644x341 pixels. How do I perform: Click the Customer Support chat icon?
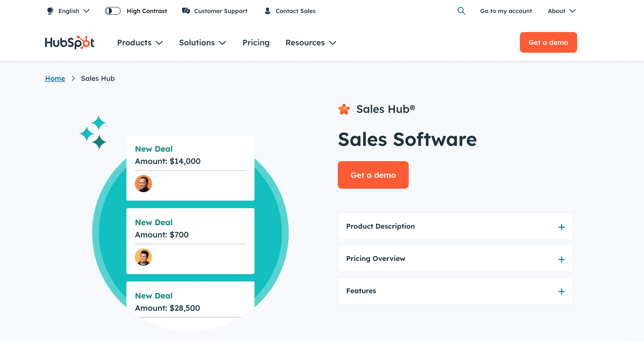[186, 11]
